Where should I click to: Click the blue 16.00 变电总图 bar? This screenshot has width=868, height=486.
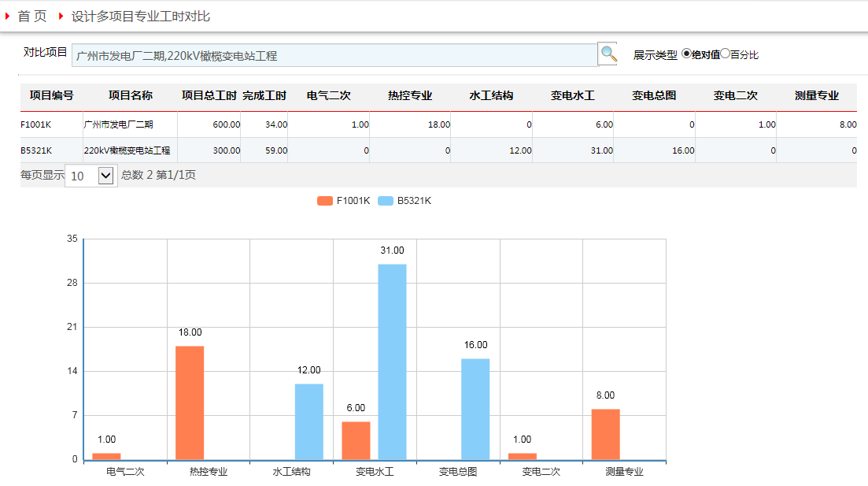coord(475,409)
